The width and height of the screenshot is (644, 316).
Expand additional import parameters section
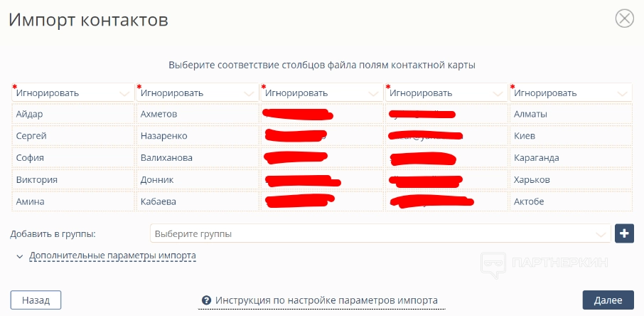(x=112, y=256)
